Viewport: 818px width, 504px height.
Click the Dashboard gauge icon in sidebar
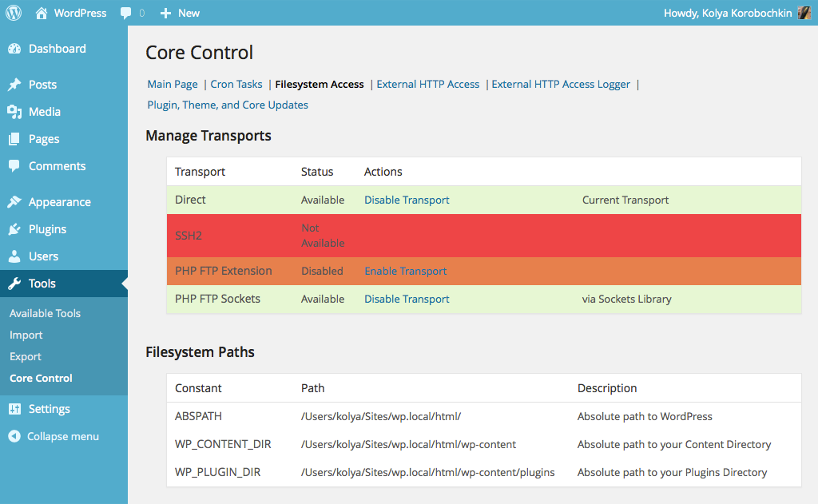click(x=14, y=49)
